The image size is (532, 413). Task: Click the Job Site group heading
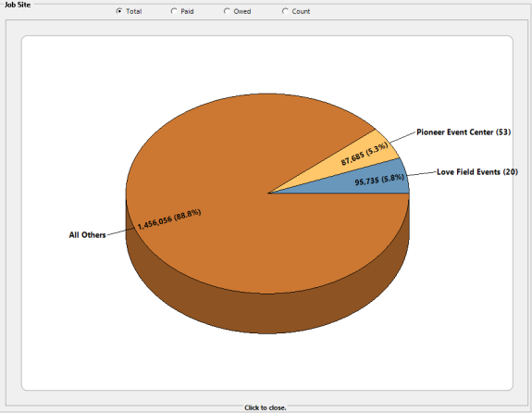pyautogui.click(x=17, y=5)
